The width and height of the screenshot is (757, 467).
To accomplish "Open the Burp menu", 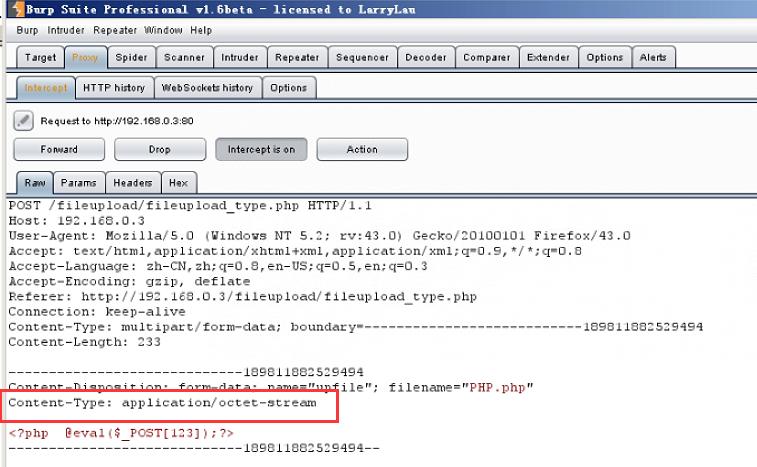I will (27, 30).
